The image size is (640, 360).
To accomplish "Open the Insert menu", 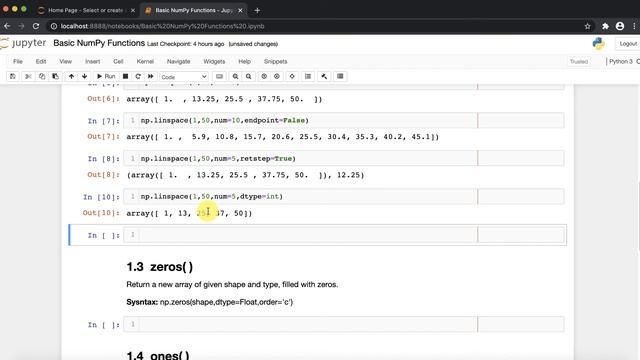I will (x=93, y=61).
